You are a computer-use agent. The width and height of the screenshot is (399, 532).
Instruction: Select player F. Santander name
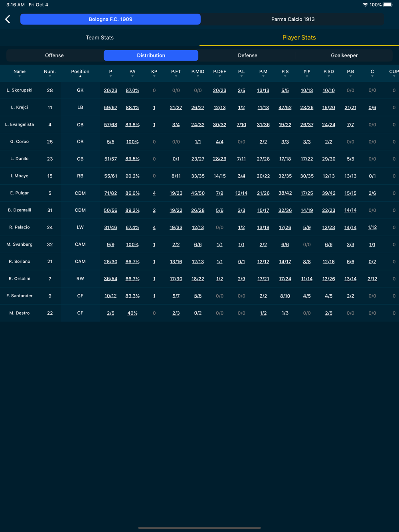click(x=20, y=296)
